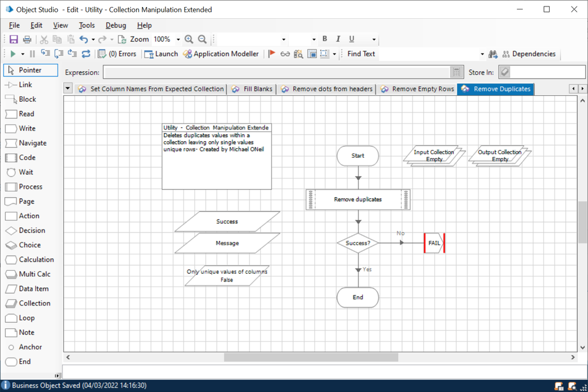Open the Zoom percentage dropdown
The width and height of the screenshot is (588, 392).
click(x=178, y=39)
